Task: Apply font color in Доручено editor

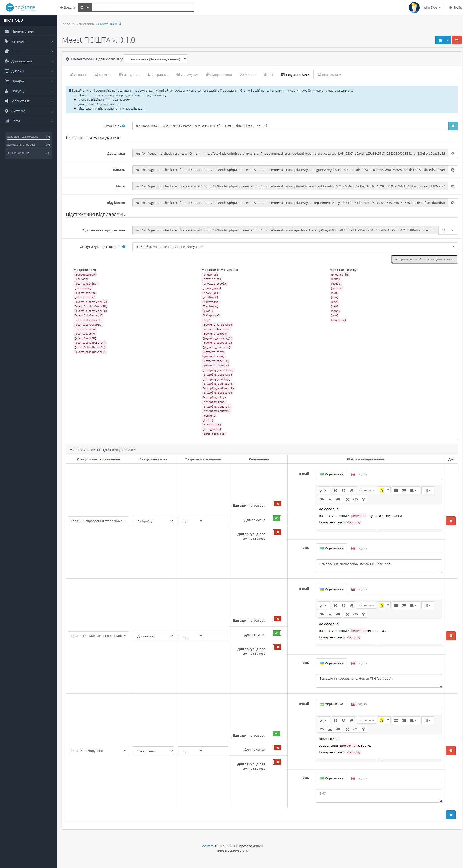Action: tap(381, 720)
